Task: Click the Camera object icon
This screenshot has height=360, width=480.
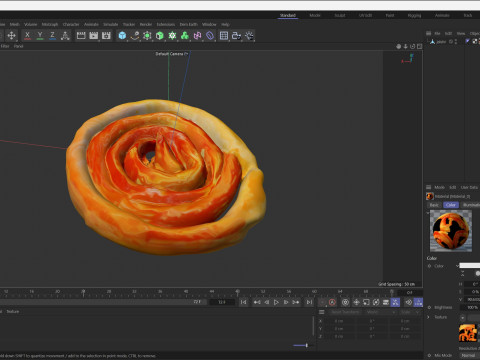Action: pyautogui.click(x=236, y=35)
